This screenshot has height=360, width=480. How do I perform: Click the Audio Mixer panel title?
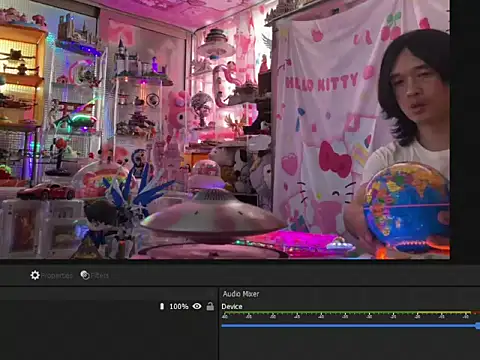[241, 294]
